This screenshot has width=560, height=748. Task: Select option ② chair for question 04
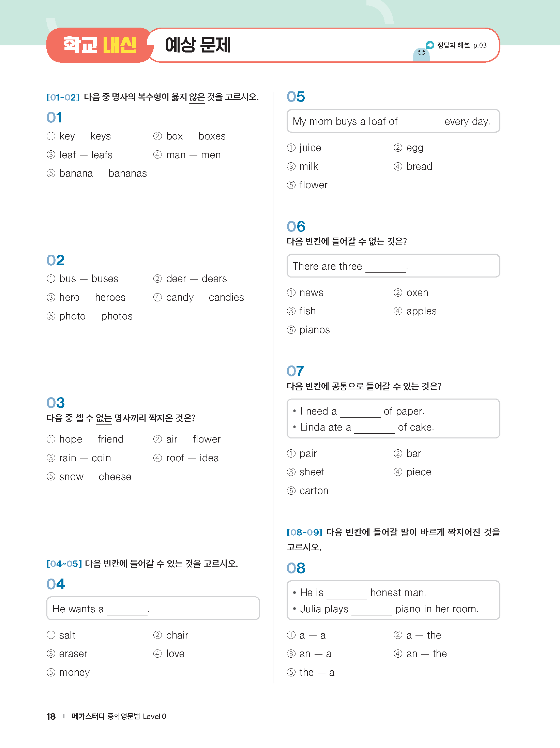(171, 635)
